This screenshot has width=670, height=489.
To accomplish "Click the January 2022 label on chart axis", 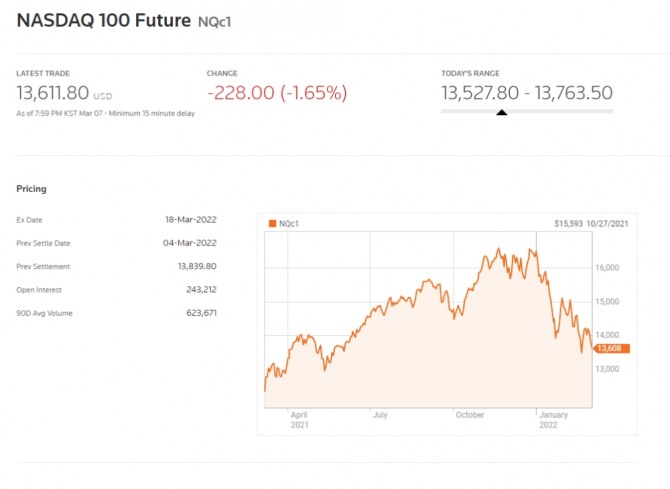I will click(552, 418).
